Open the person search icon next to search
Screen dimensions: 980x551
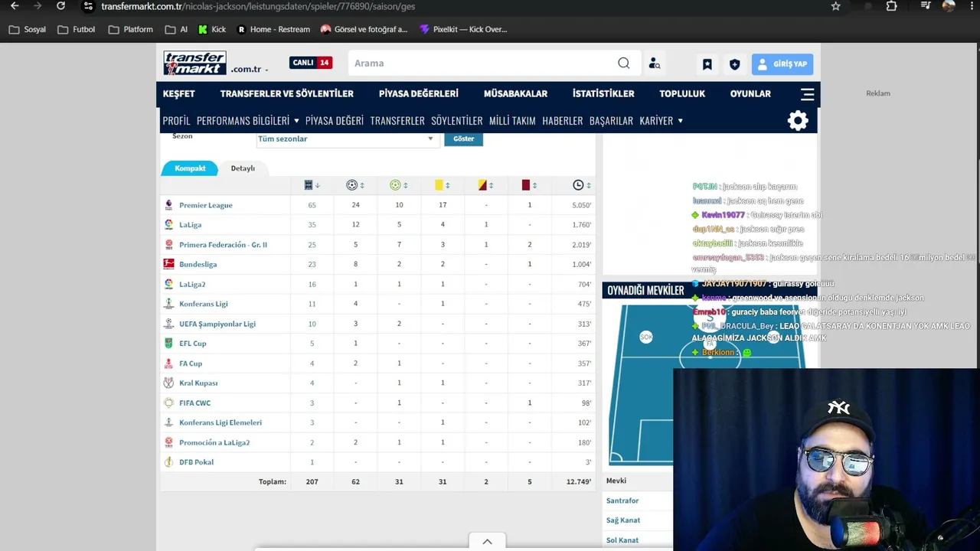coord(654,64)
